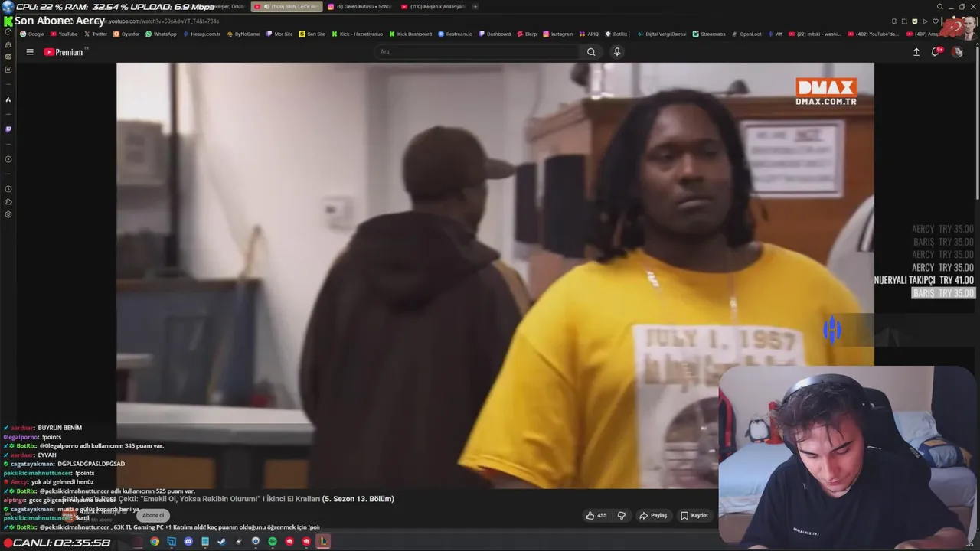Click the Paylaş share button

[653, 516]
